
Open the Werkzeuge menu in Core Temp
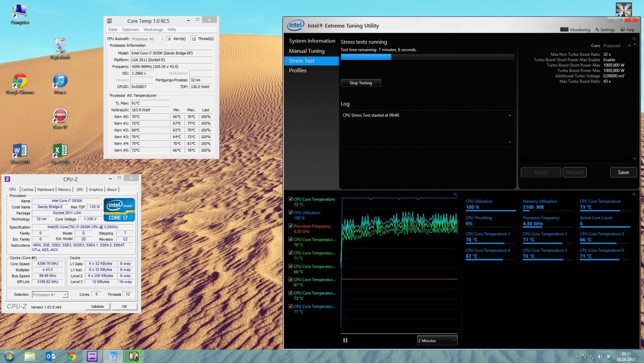153,29
